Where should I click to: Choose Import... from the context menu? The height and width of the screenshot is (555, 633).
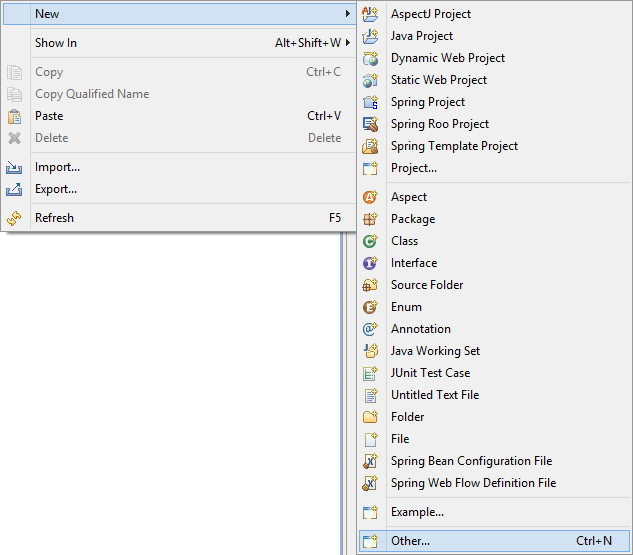(179, 167)
